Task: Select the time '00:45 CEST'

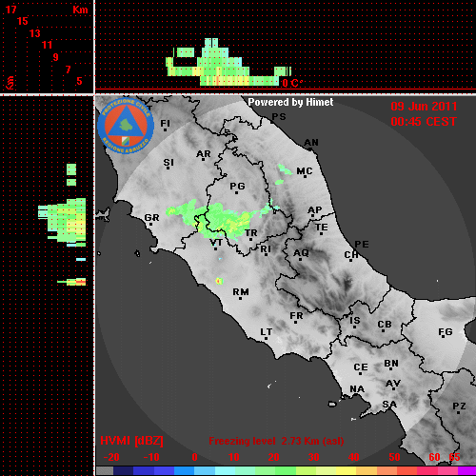Action: [x=424, y=122]
